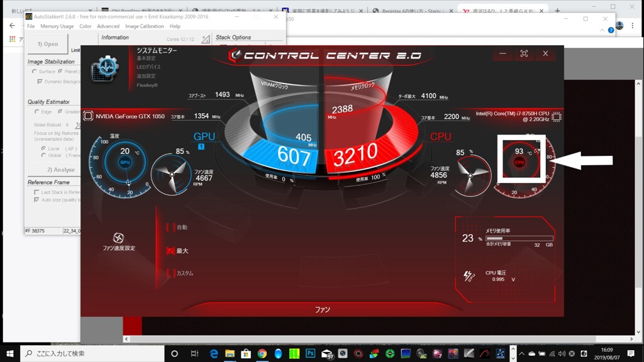This screenshot has width=644, height=362.
Task: Click the GPU fan icon showing 85 %
Action: pos(172,175)
